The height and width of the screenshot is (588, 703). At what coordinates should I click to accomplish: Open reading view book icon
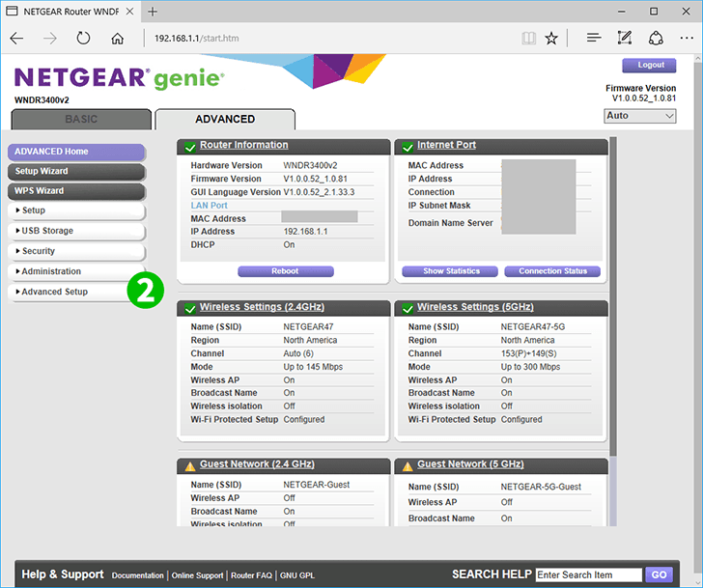(528, 39)
